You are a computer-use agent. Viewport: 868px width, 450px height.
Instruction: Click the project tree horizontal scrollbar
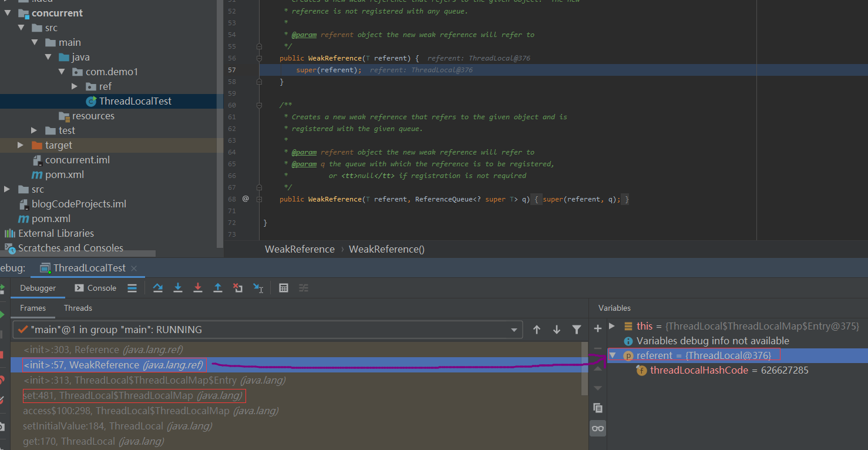78,254
